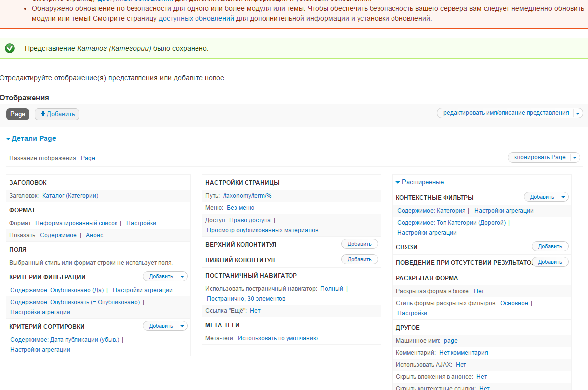Image resolution: width=588 pixels, height=390 pixels.
Task: Open dropdown next to редактировать имя/описание представления
Action: [578, 113]
